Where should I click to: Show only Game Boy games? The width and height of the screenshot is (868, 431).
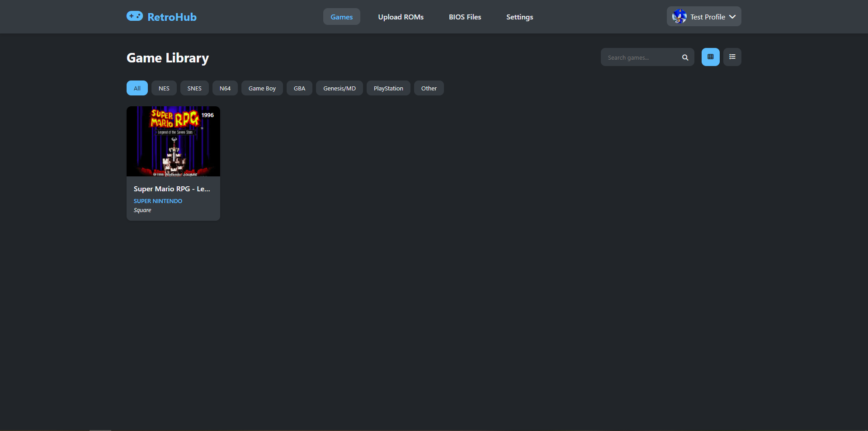point(262,88)
